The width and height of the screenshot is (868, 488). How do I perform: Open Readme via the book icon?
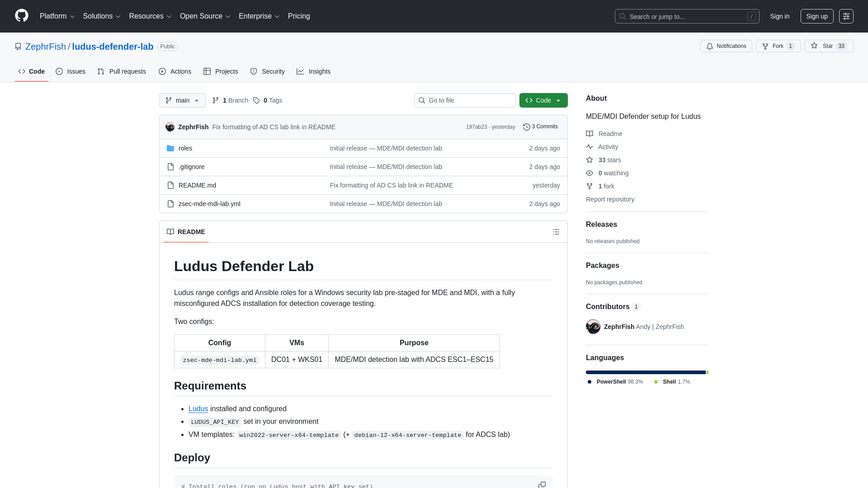click(x=590, y=134)
